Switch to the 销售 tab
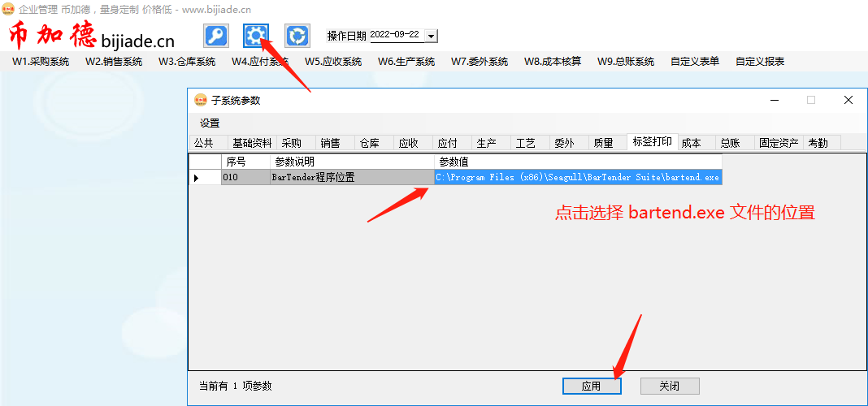Viewport: 868px width, 406px height. tap(335, 143)
